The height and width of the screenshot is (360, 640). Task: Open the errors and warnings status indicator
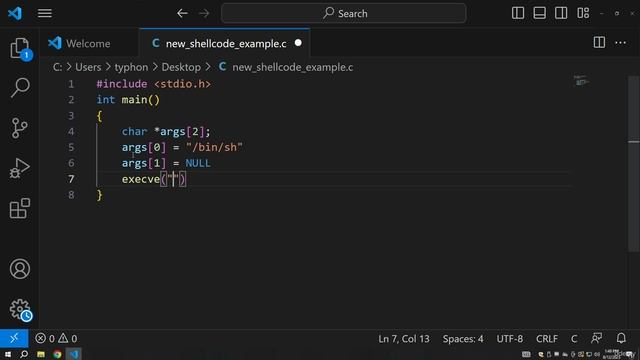point(56,338)
